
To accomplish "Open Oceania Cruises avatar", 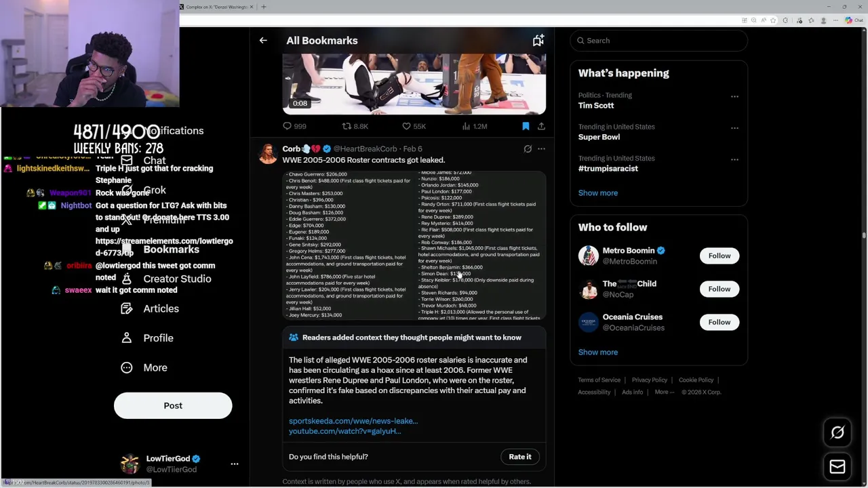I will tap(588, 322).
